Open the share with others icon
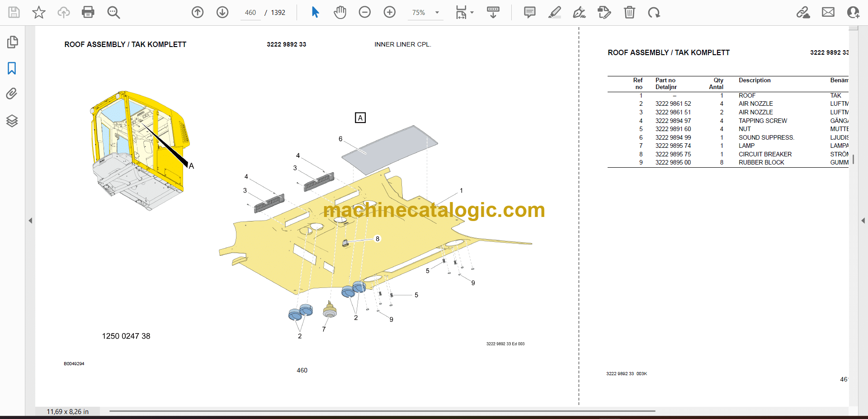This screenshot has height=419, width=868. pos(853,12)
